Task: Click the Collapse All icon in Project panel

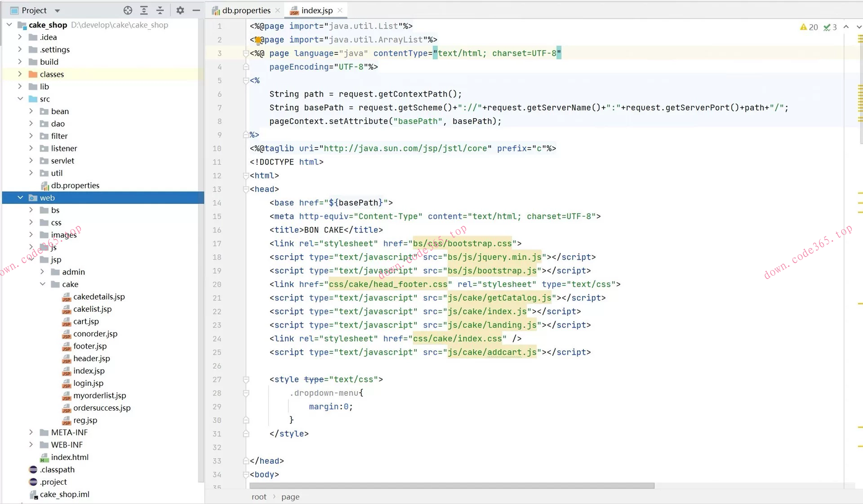Action: [x=160, y=10]
